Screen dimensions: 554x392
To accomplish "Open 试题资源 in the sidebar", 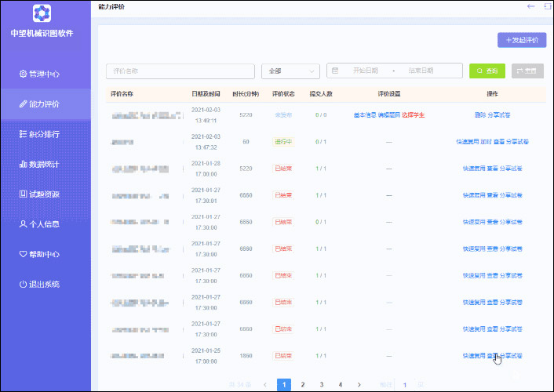I will (x=39, y=194).
